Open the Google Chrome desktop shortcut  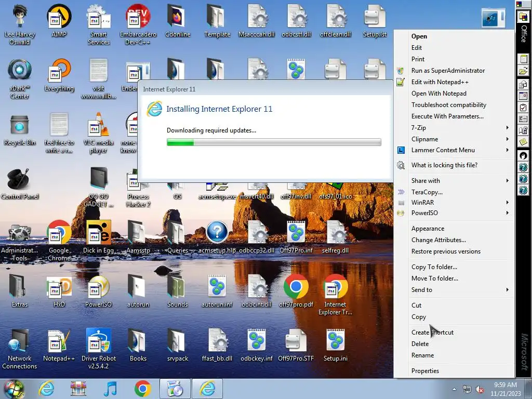point(59,241)
